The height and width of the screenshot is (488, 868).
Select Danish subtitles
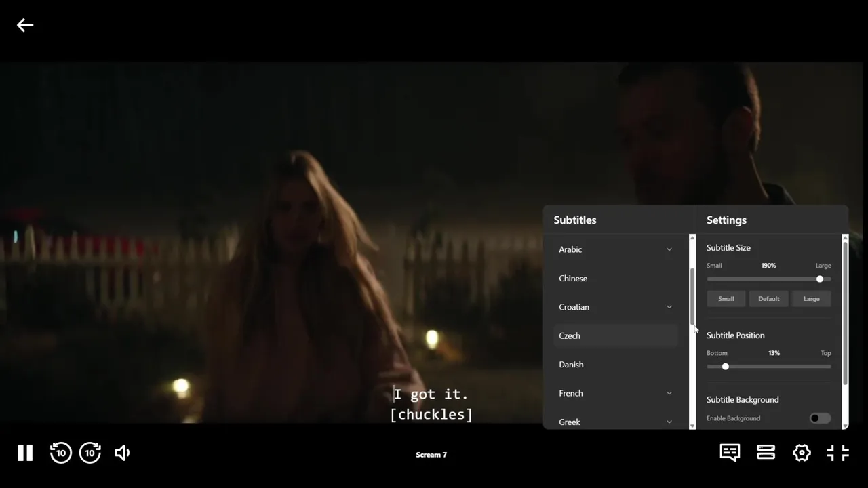point(616,365)
